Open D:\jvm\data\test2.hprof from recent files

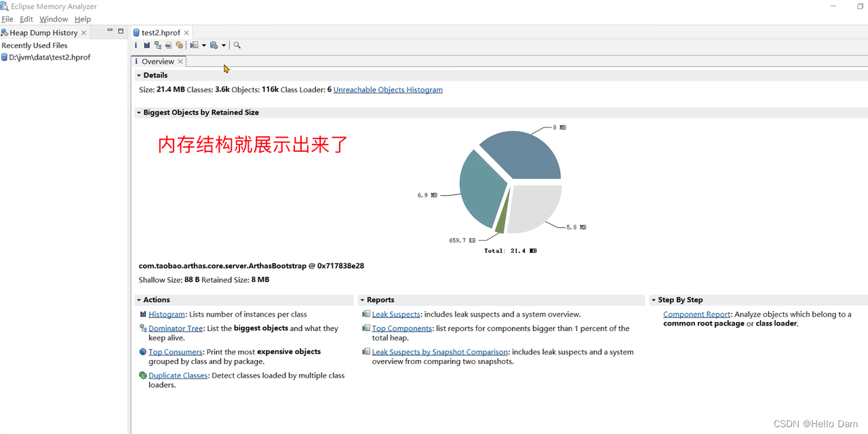pos(50,58)
